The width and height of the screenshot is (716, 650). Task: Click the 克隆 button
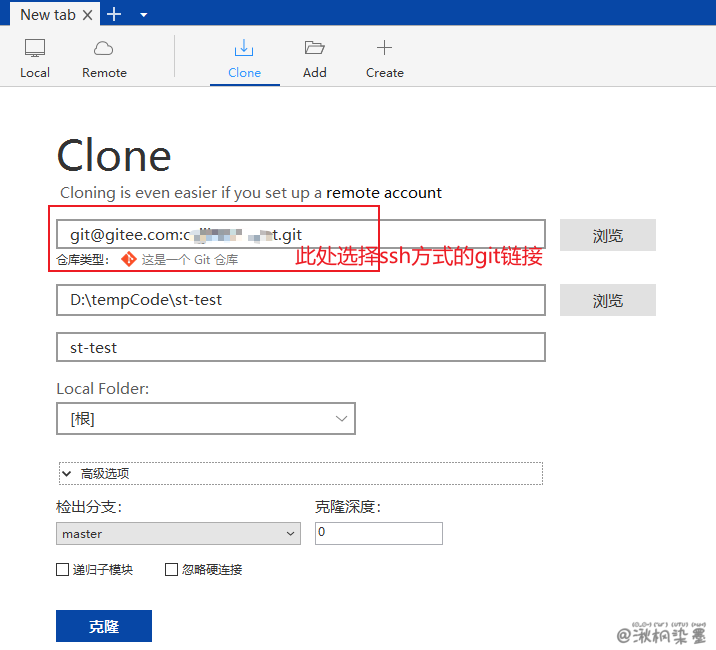pyautogui.click(x=104, y=626)
